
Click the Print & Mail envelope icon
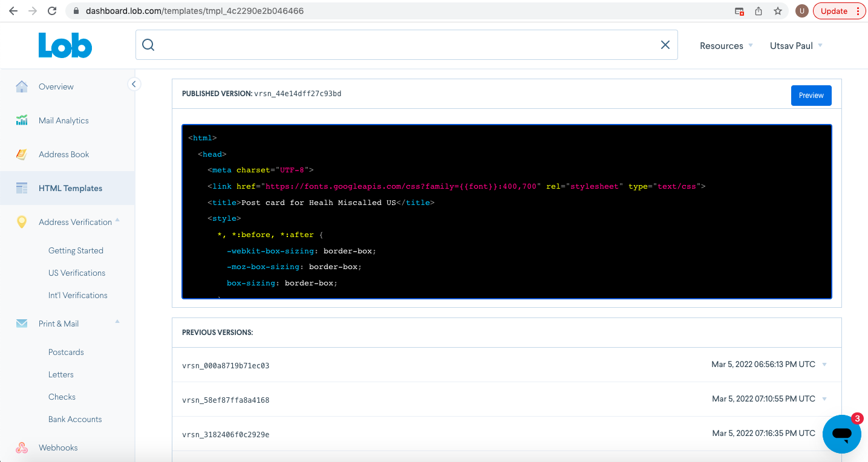22,324
